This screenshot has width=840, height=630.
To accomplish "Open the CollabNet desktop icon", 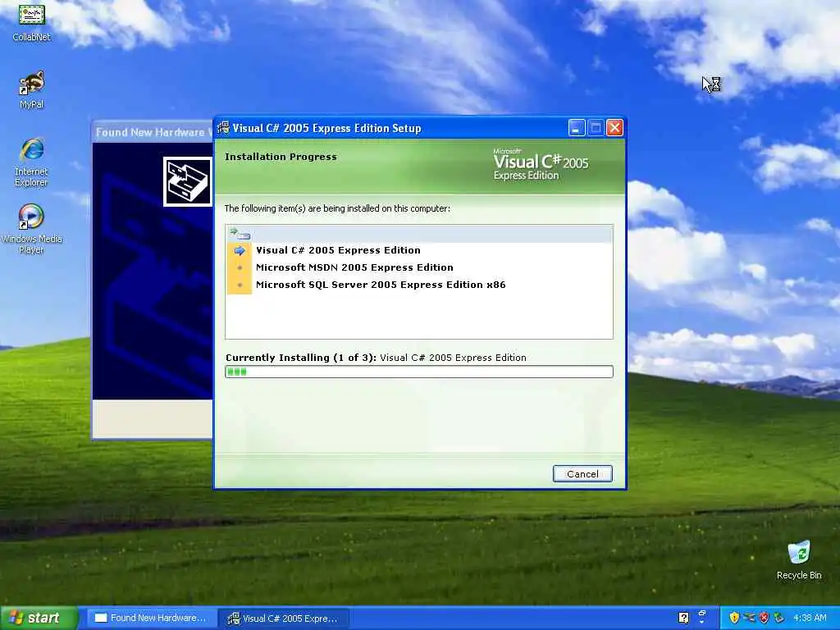I will (31, 22).
